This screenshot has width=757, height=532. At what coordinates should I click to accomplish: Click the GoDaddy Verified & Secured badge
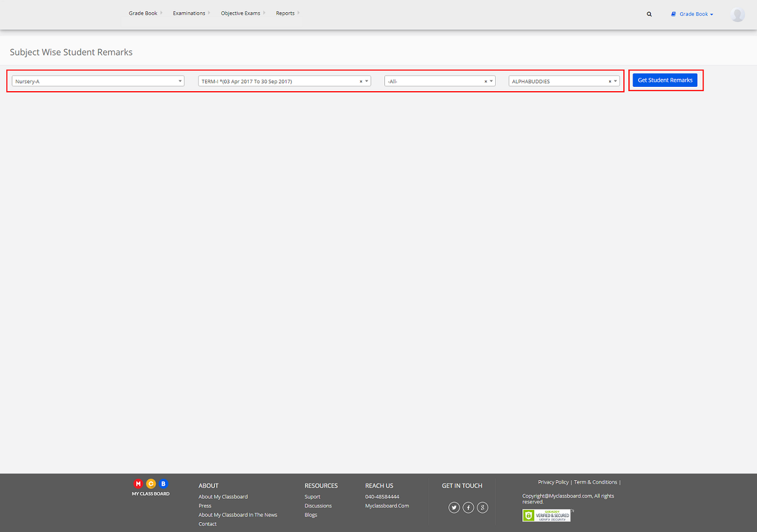(546, 515)
